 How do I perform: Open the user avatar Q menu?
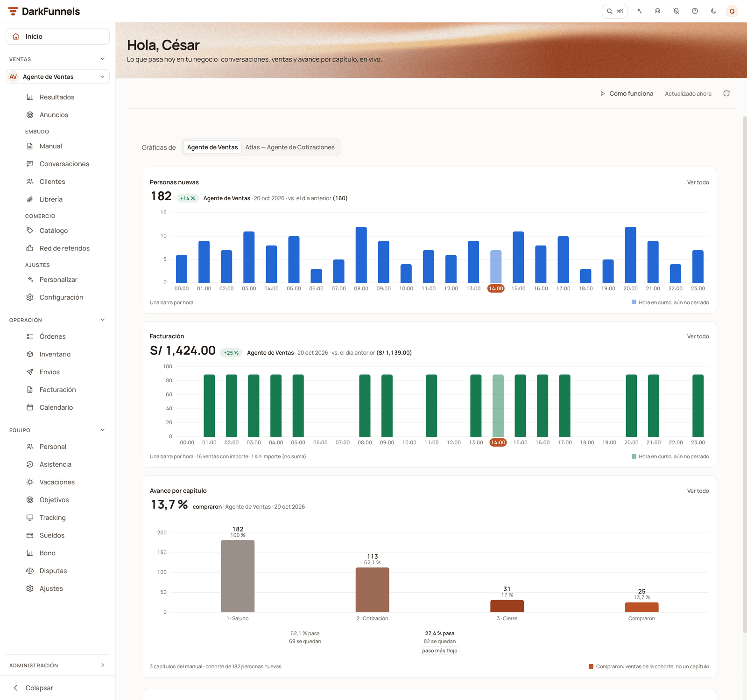pyautogui.click(x=732, y=11)
